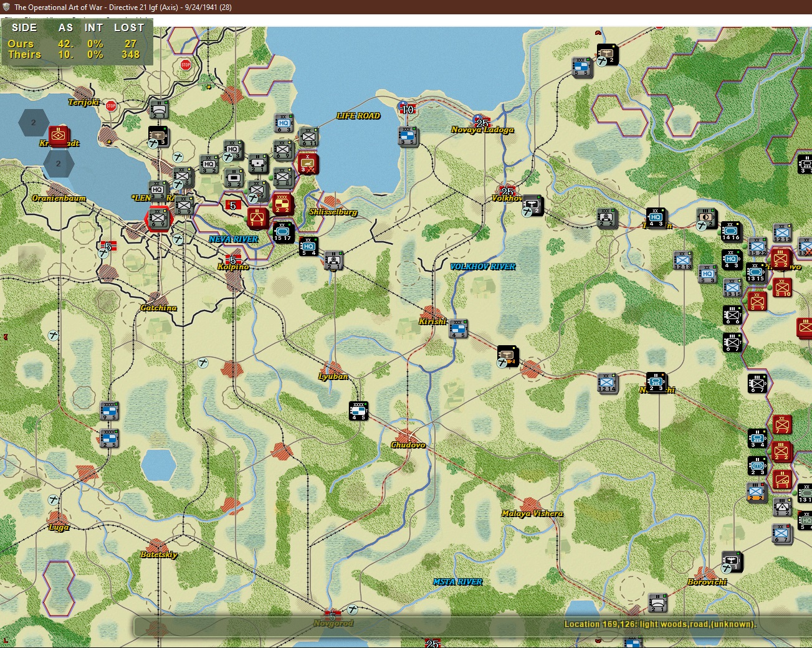Select the red 7-7 Soviet division counter
The width and height of the screenshot is (812, 648).
pos(782,424)
